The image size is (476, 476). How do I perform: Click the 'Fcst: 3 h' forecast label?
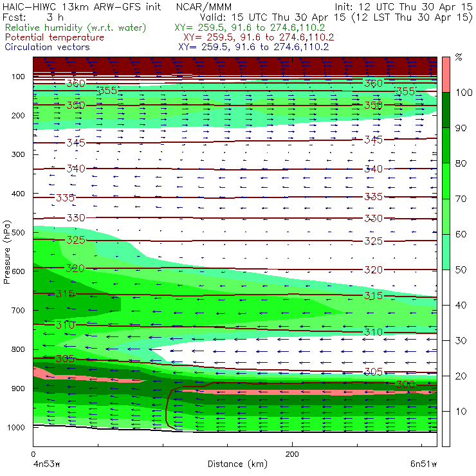tap(33, 17)
